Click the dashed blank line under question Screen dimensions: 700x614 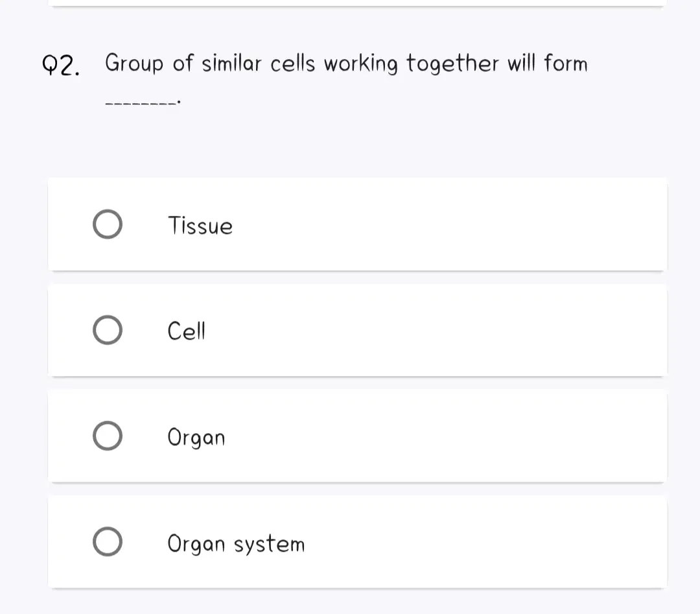(143, 103)
